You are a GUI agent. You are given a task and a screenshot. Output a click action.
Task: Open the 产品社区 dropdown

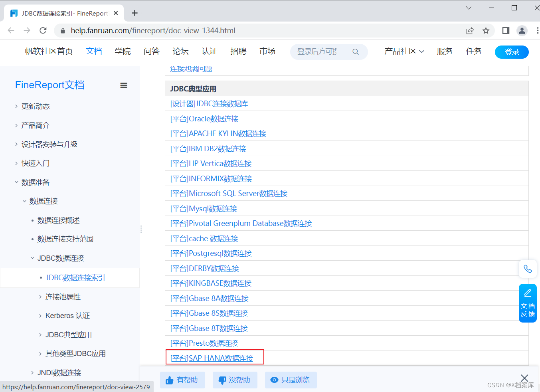[404, 51]
